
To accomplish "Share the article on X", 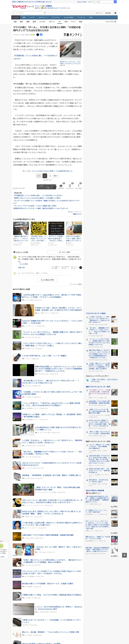I will coord(38,35).
